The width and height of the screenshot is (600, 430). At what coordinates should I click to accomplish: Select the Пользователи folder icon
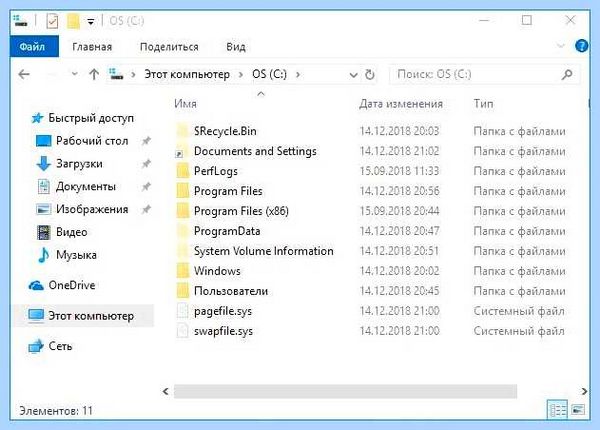pos(183,291)
